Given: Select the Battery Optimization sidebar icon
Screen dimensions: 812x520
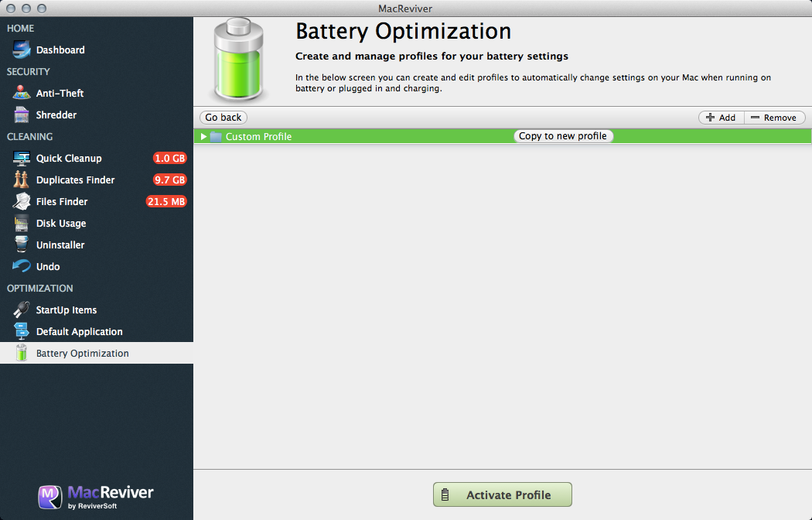Looking at the screenshot, I should [x=21, y=353].
